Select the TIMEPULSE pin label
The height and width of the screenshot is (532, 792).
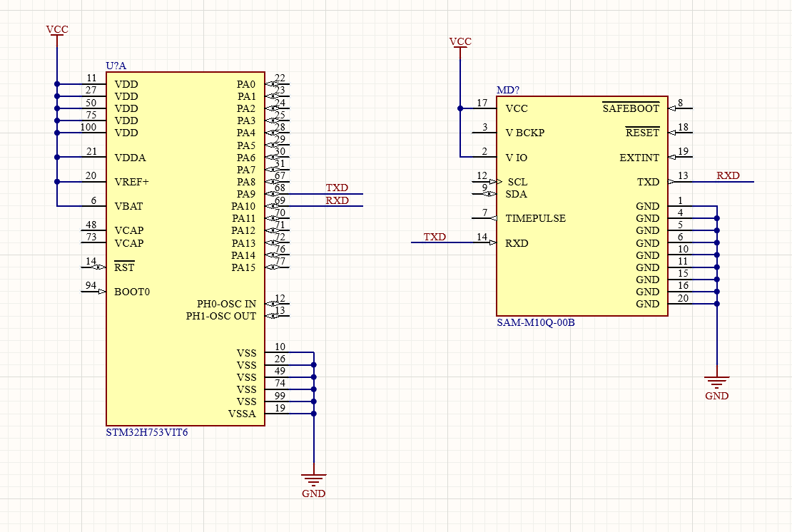(x=535, y=218)
